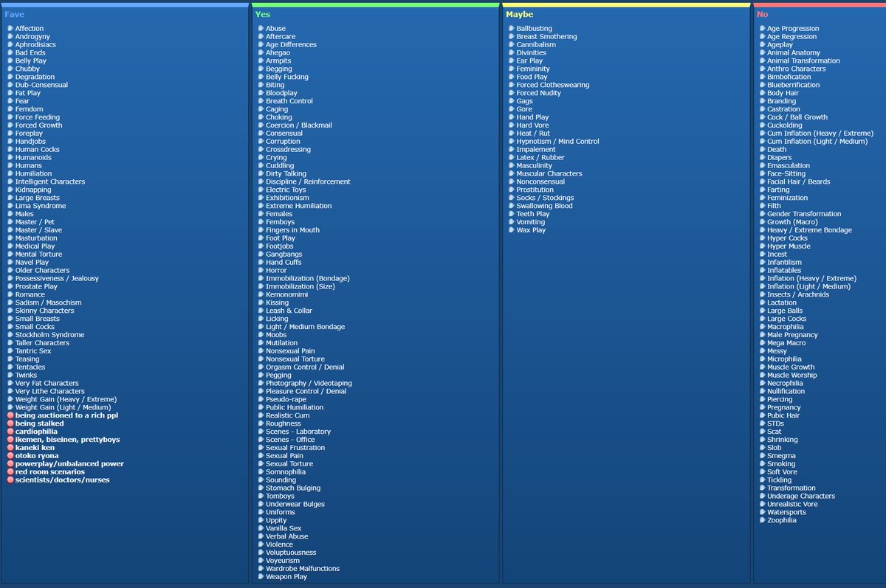Select the powerplay/unbalanced power custom entry

[x=69, y=464]
